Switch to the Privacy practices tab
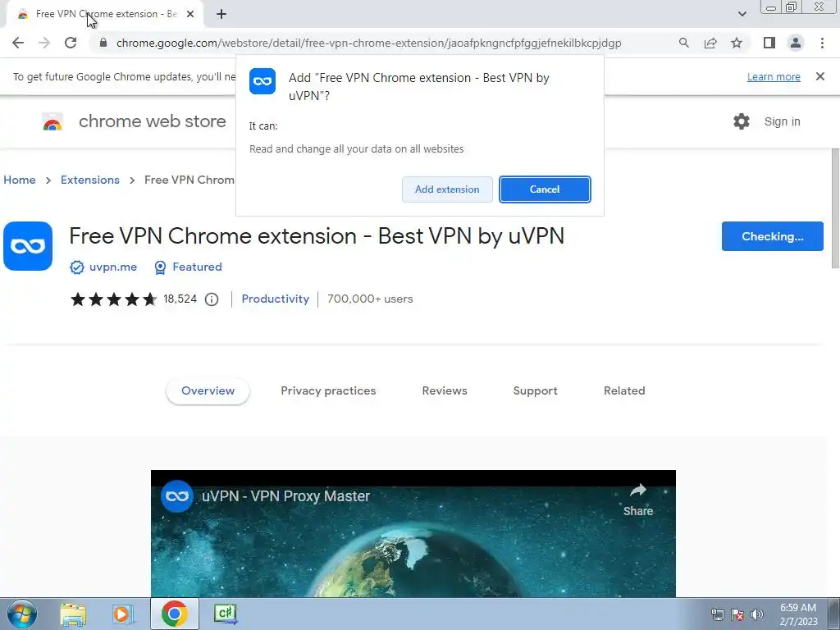 (x=328, y=391)
